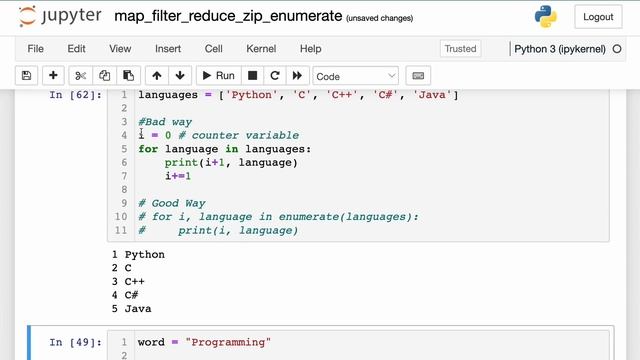Insert a cell below with plus icon
This screenshot has width=640, height=360.
click(x=53, y=76)
